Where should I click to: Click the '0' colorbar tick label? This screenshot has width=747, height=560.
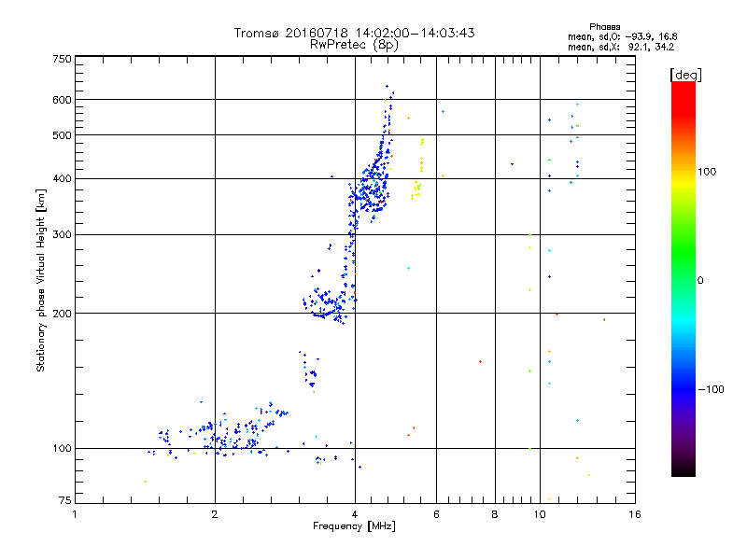[x=700, y=280]
